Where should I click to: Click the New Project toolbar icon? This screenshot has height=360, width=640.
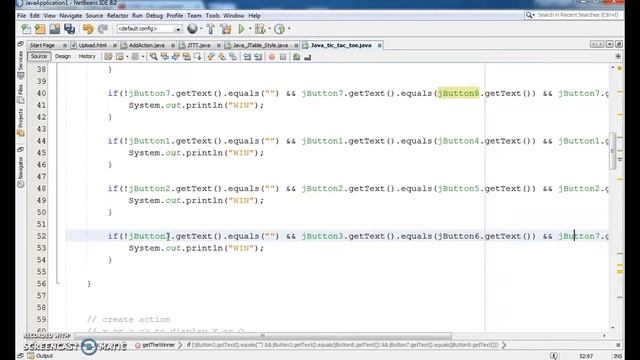(40, 29)
